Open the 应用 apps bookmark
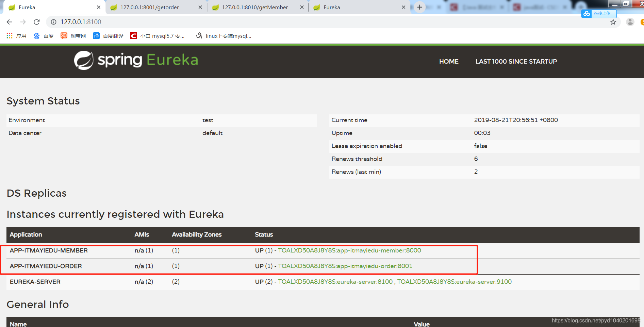 click(x=16, y=36)
